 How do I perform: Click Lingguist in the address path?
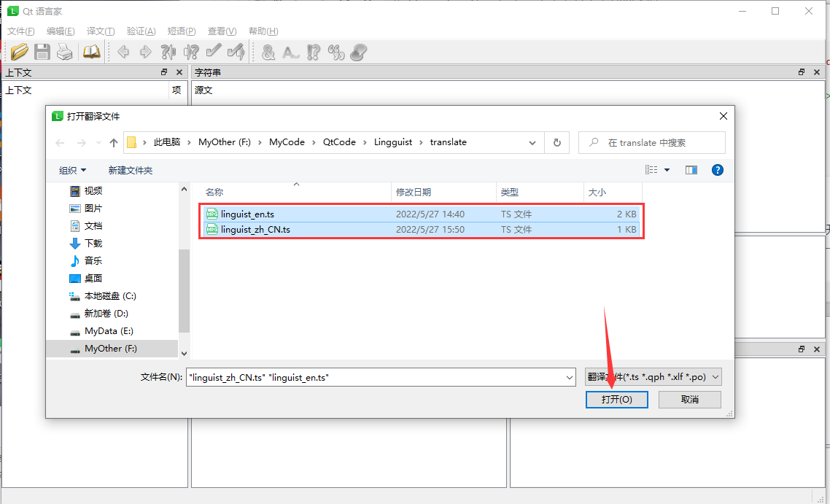point(393,142)
